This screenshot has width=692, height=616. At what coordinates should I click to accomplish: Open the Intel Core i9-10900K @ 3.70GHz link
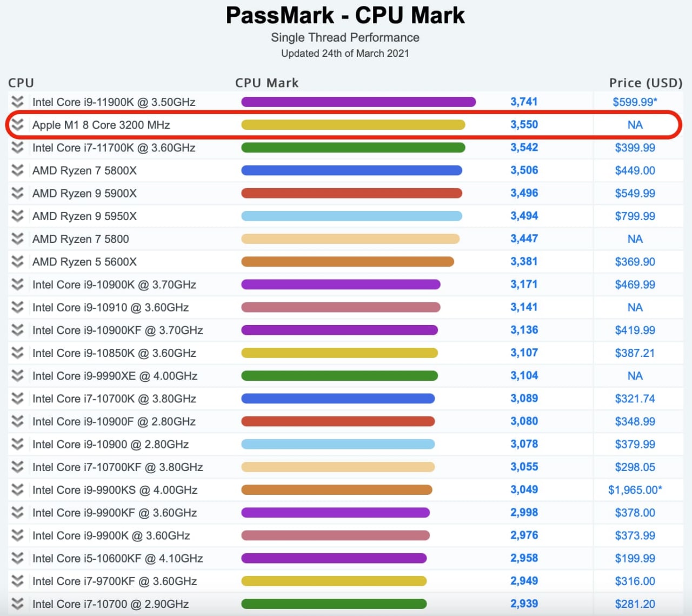(x=114, y=285)
